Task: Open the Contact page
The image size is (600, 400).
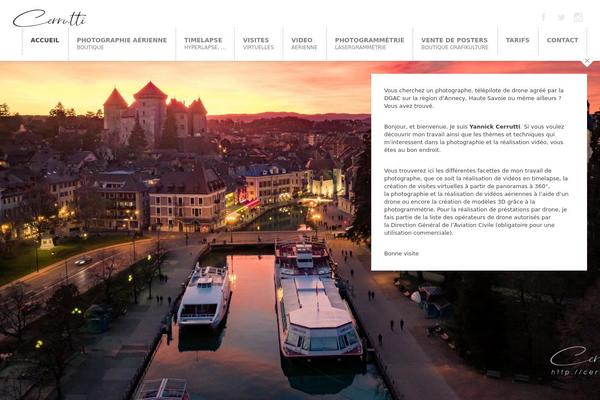Action: tap(562, 40)
